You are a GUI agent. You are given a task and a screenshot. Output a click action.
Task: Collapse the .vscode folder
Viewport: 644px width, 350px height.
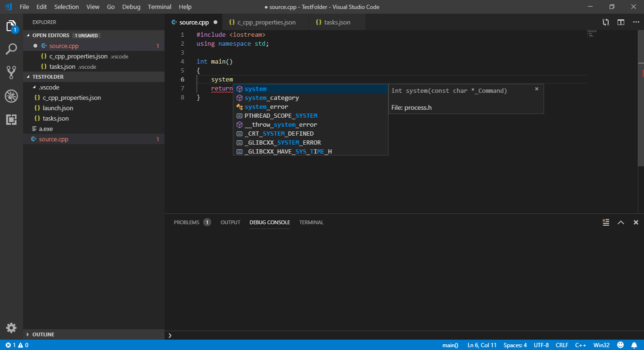pos(49,87)
